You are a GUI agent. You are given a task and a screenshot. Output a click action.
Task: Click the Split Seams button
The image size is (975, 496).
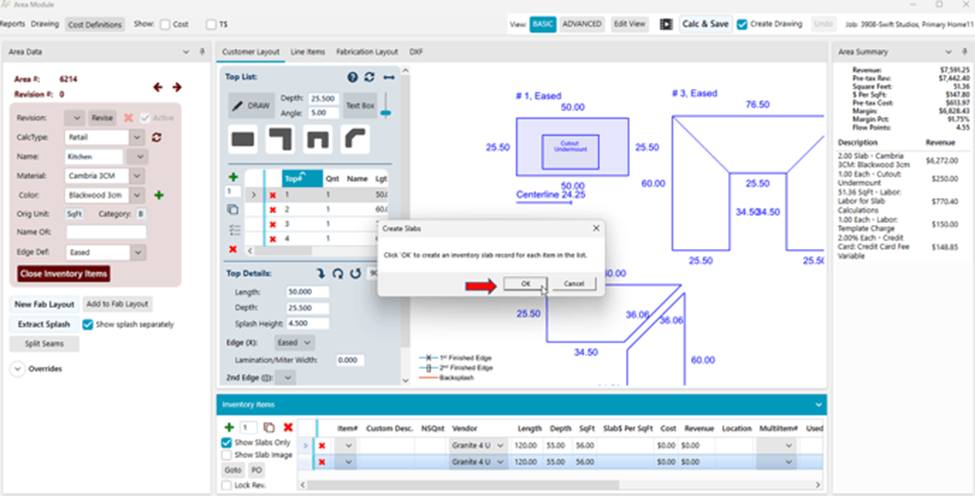(x=44, y=344)
